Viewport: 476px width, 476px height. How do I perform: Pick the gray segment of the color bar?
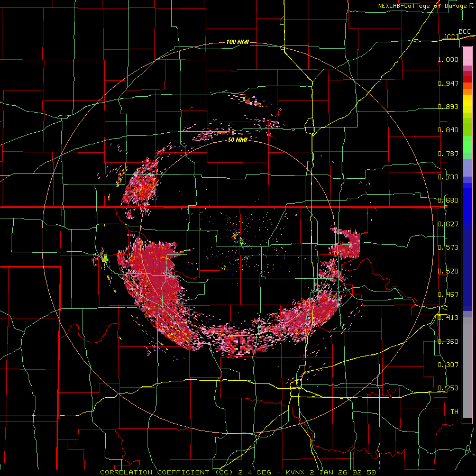467,368
